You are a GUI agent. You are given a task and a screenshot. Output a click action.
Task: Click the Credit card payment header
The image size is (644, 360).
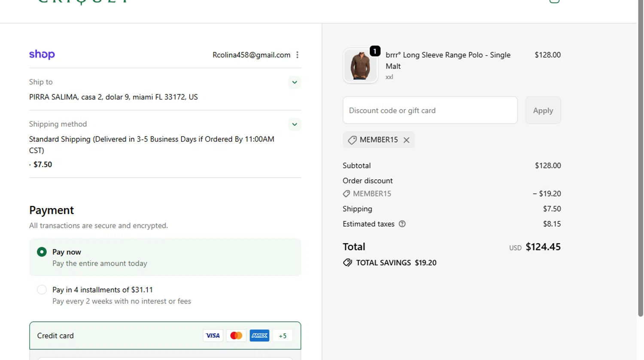tap(165, 336)
